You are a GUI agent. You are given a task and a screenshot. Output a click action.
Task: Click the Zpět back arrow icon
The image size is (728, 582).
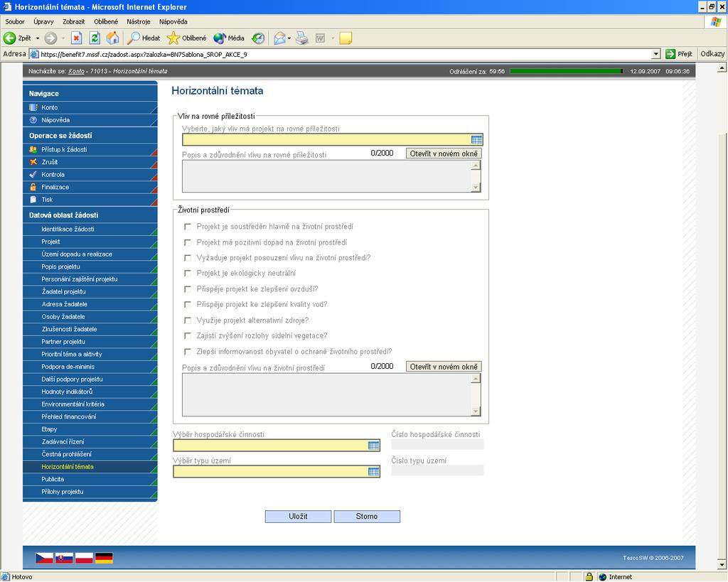pos(9,38)
